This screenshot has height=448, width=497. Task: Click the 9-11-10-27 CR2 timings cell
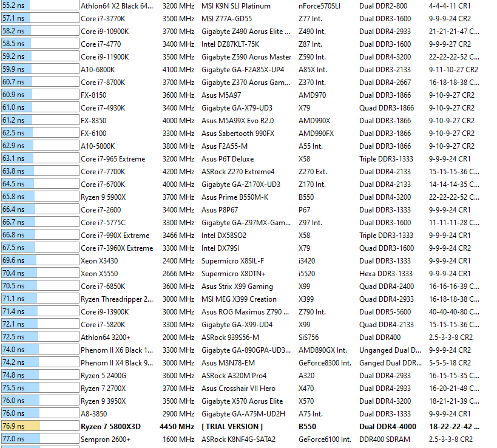(x=453, y=70)
